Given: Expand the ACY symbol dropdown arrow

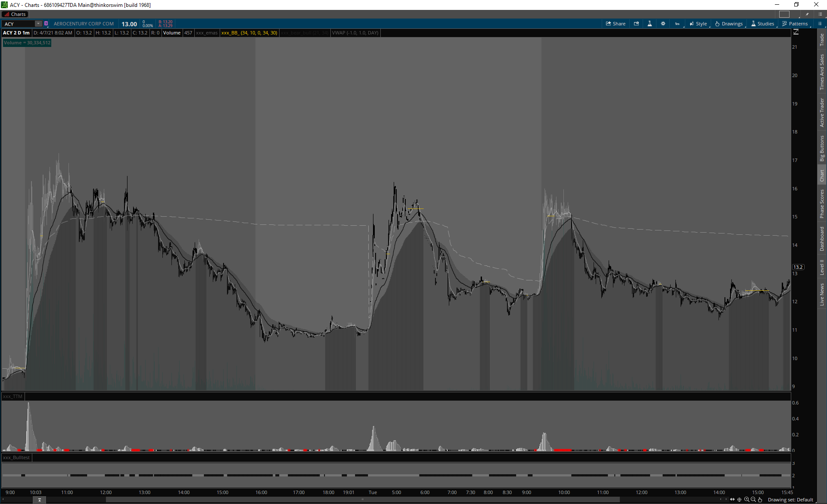Looking at the screenshot, I should [x=38, y=24].
